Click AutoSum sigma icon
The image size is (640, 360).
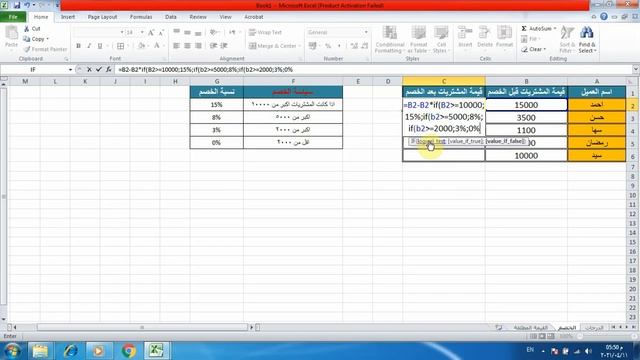coord(524,29)
